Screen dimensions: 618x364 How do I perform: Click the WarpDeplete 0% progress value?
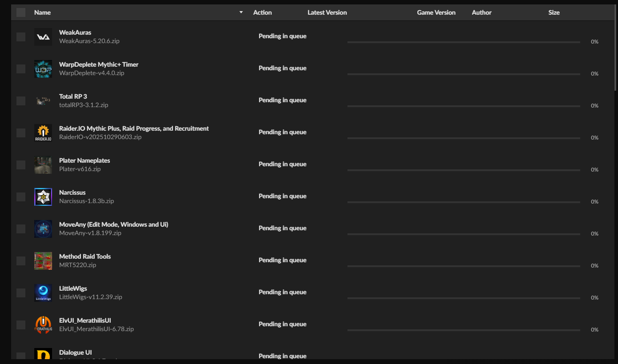tap(594, 74)
